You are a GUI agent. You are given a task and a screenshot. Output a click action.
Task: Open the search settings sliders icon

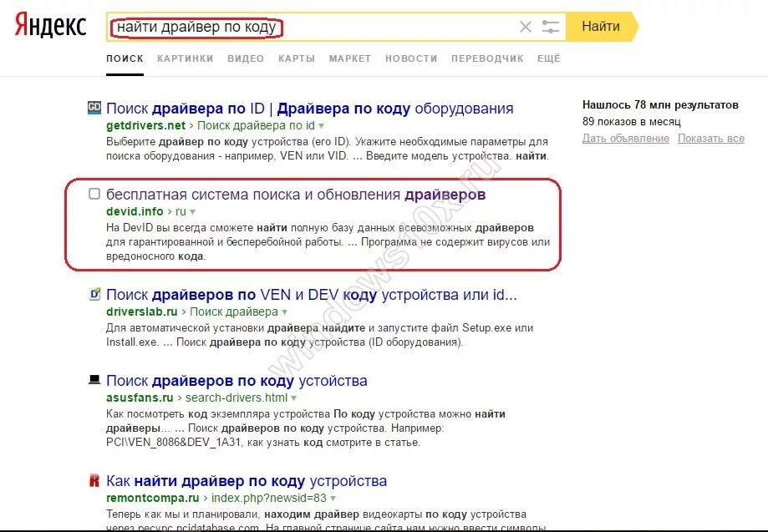[x=550, y=27]
